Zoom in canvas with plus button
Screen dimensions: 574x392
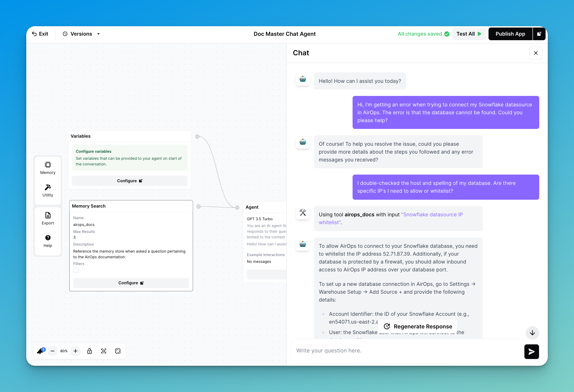tap(75, 351)
